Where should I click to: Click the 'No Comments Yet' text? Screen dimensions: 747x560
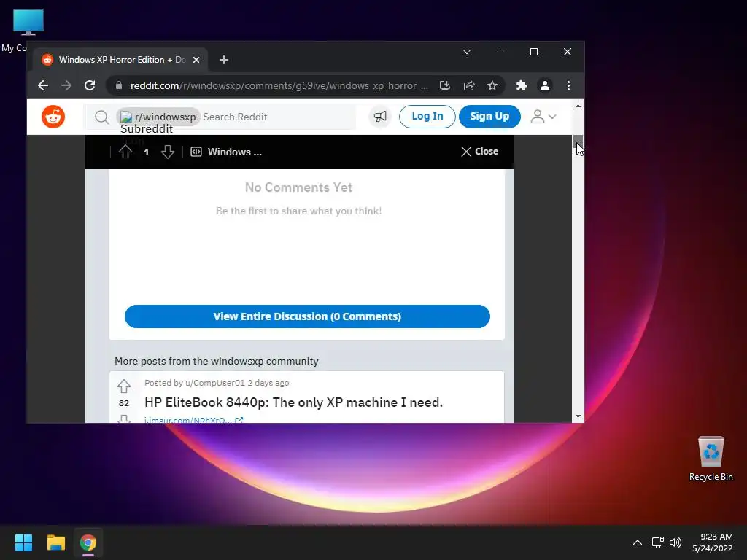pos(298,187)
